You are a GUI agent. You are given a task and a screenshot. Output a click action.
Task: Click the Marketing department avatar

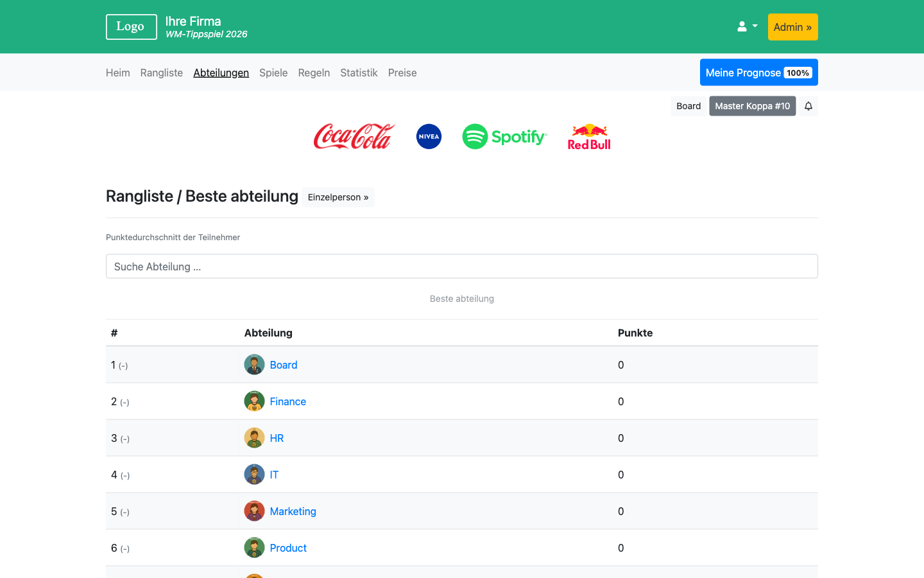[254, 511]
